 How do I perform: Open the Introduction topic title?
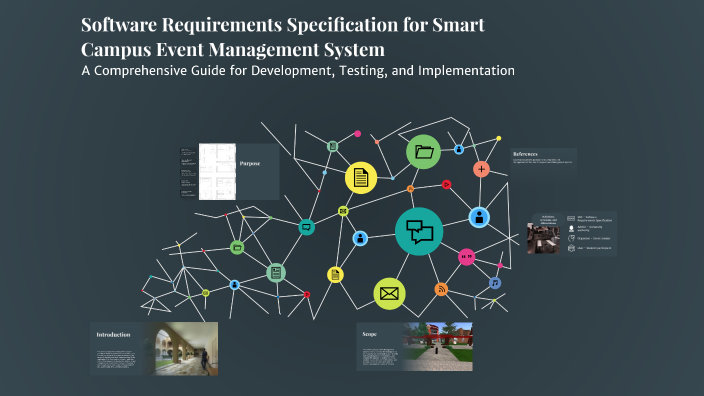(113, 334)
